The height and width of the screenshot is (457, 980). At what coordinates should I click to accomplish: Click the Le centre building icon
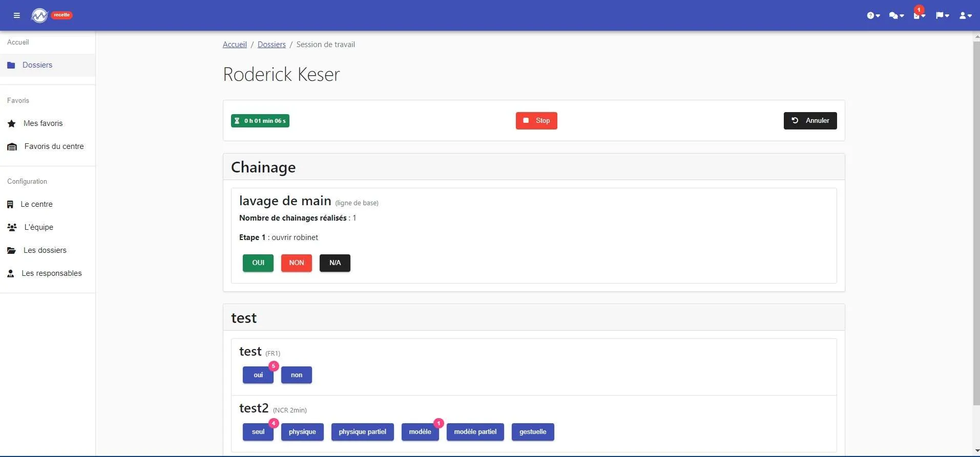[10, 204]
